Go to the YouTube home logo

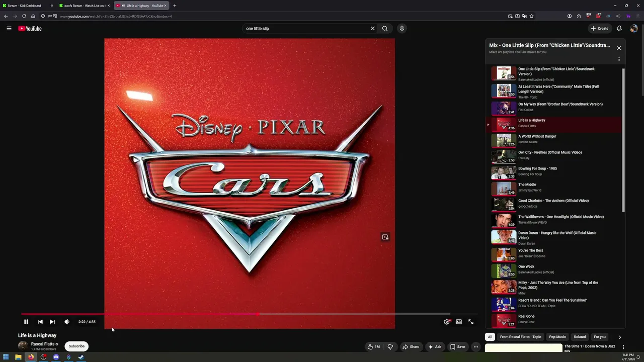[x=30, y=29]
